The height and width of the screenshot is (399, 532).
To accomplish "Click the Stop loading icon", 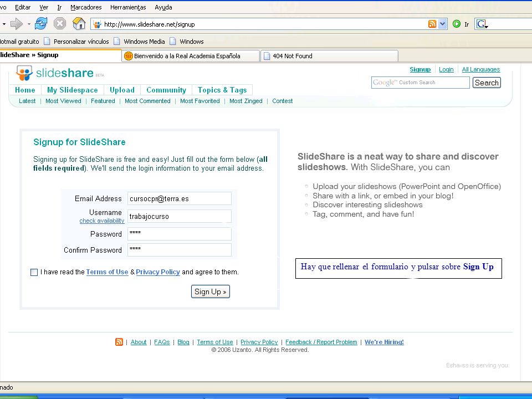I will (60, 24).
